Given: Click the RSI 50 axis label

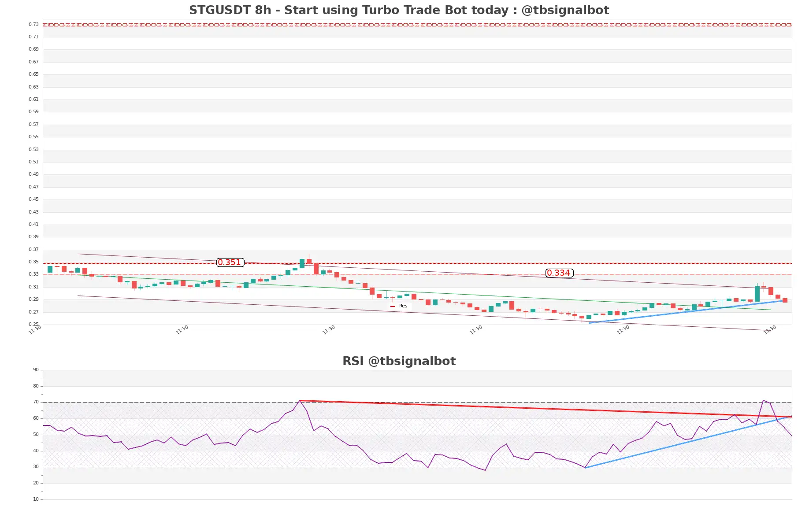Looking at the screenshot, I should pos(36,435).
